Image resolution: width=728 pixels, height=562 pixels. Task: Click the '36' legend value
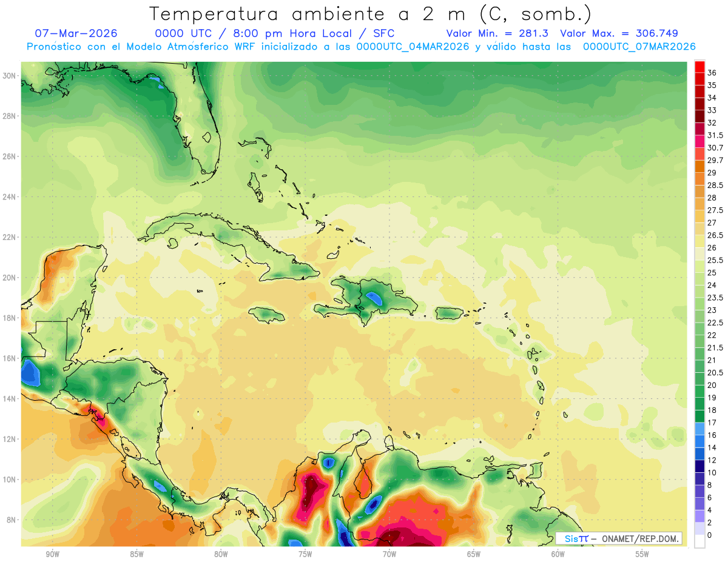(712, 73)
